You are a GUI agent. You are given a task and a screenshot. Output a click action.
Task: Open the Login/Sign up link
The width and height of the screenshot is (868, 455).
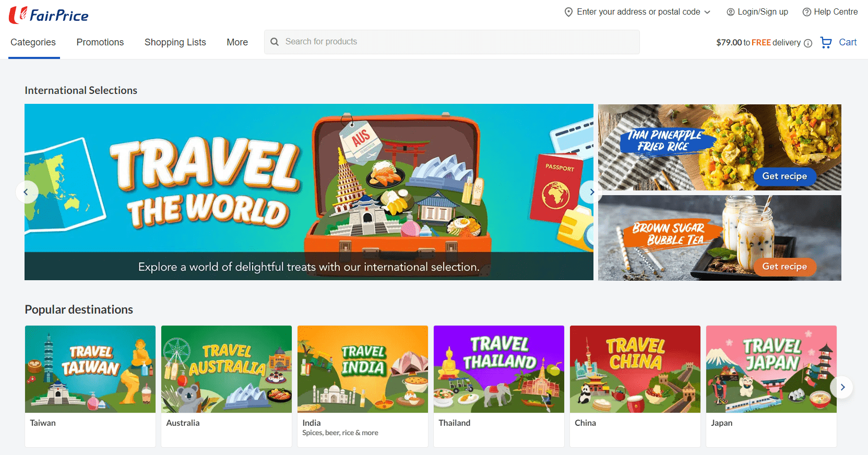(x=757, y=12)
